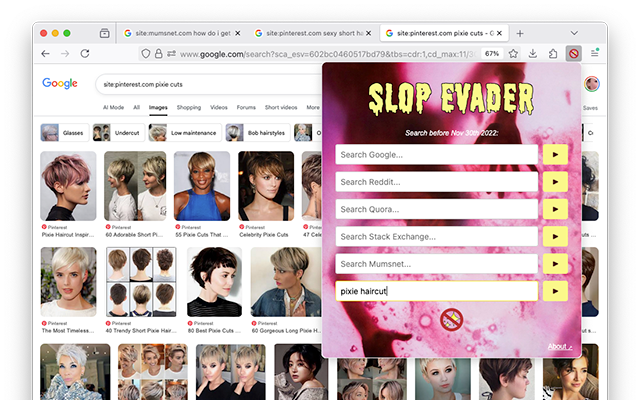
Task: Filter images by Bob hairstyles chip
Action: click(x=258, y=133)
